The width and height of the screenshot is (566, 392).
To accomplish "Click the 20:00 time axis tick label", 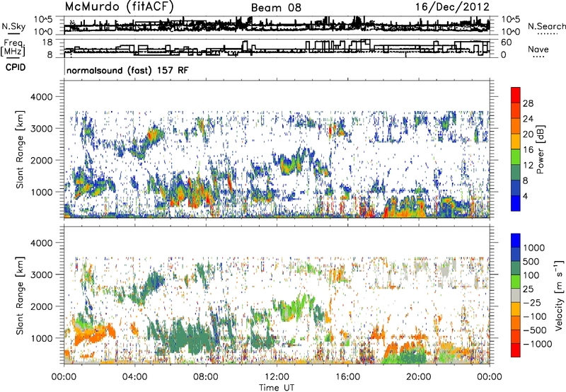I will (419, 377).
